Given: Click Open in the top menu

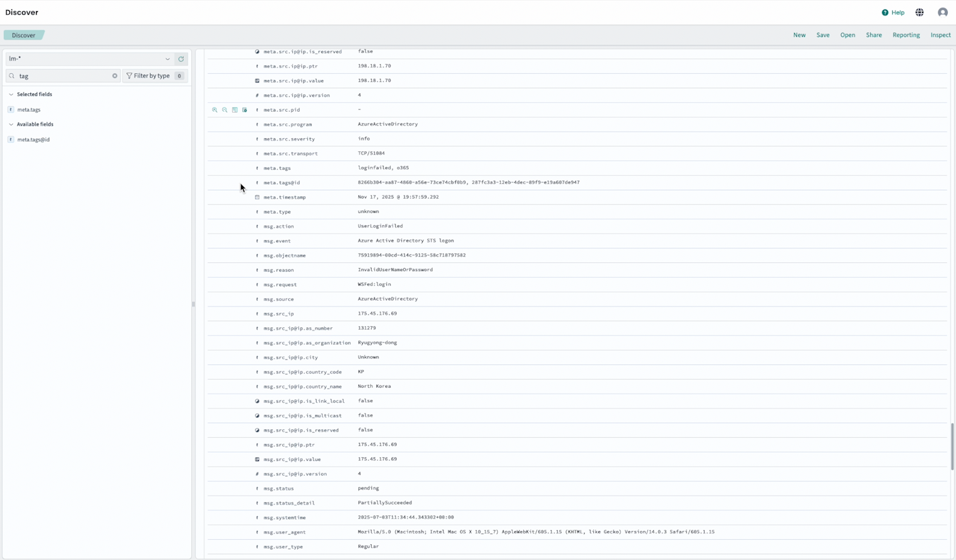Looking at the screenshot, I should coord(847,35).
